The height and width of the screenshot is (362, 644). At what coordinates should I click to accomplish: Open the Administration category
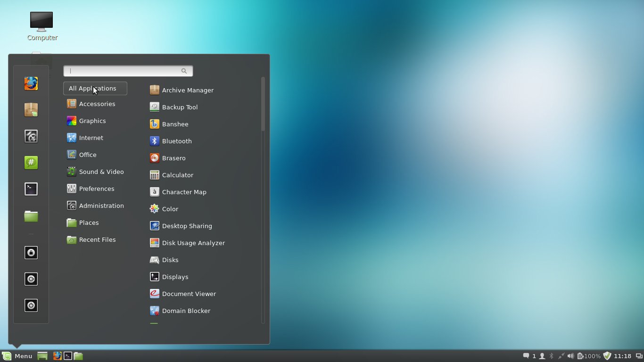[x=101, y=206]
